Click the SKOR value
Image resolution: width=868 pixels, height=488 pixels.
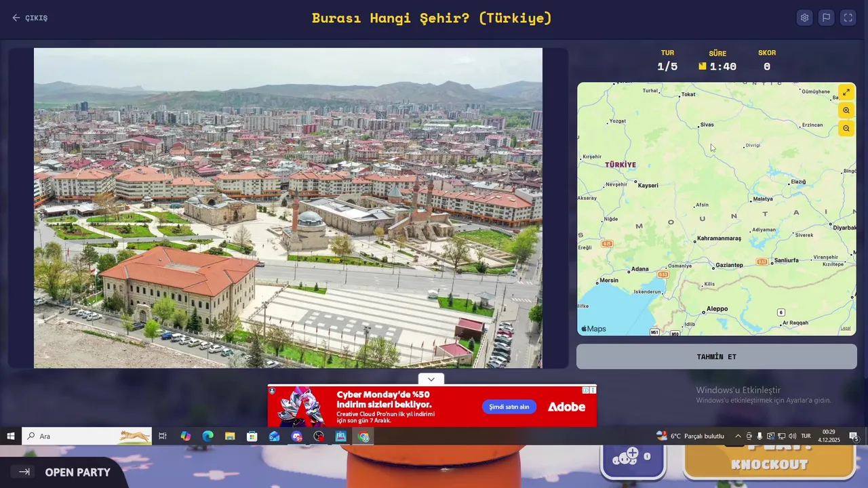click(x=767, y=66)
